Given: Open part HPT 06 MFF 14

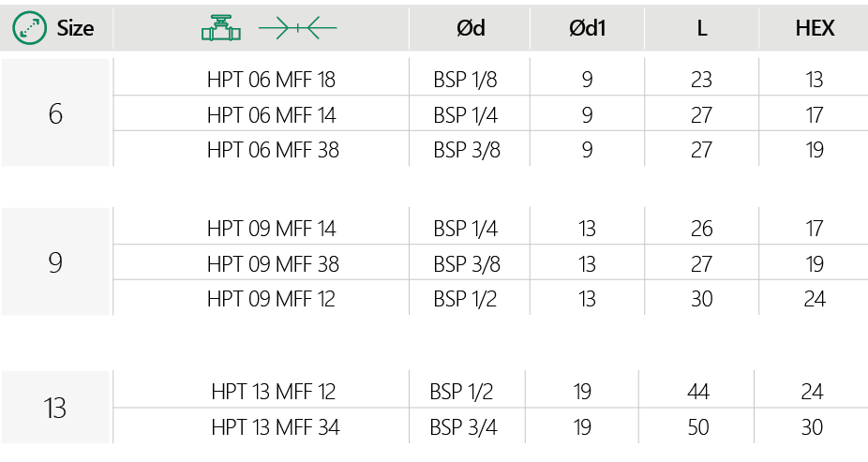Looking at the screenshot, I should [x=271, y=115].
